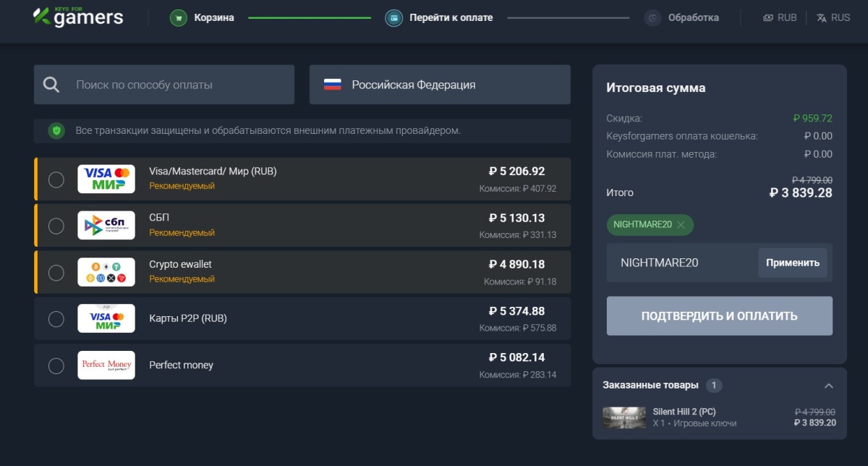Click the Комиссия плат. метода label
The image size is (868, 466).
pyautogui.click(x=662, y=154)
